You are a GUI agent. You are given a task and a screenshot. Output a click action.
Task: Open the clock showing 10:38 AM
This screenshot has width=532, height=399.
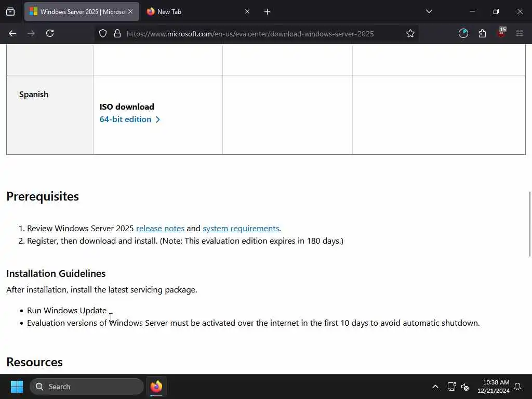(494, 387)
